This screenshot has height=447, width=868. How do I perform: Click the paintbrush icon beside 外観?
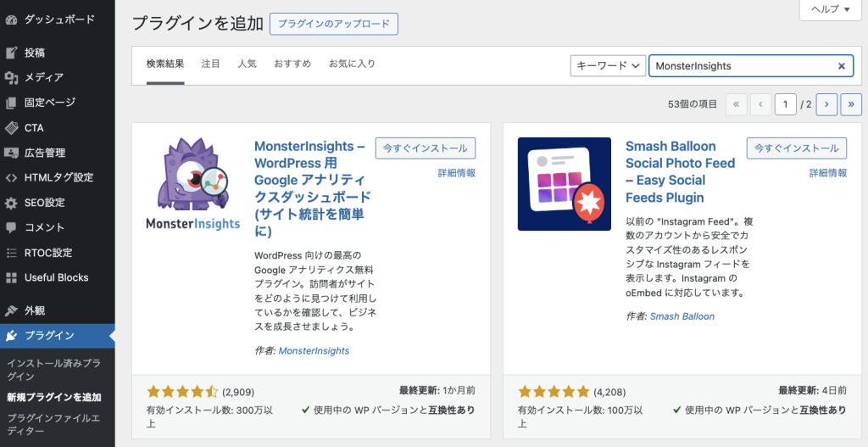11,310
